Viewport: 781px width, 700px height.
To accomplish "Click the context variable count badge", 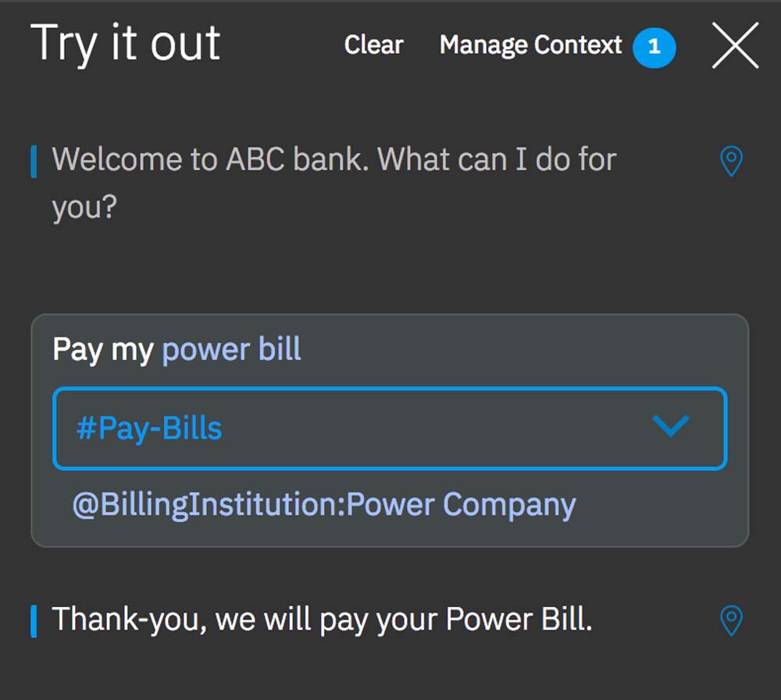I will tap(654, 47).
